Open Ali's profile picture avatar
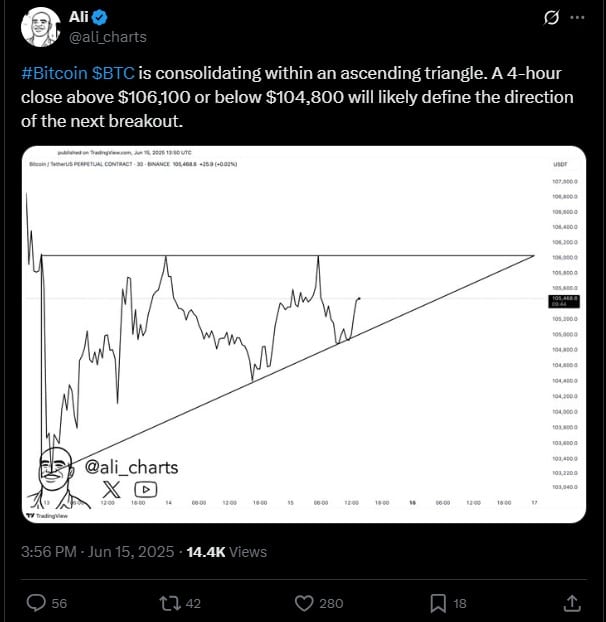This screenshot has height=622, width=606. pos(38,27)
